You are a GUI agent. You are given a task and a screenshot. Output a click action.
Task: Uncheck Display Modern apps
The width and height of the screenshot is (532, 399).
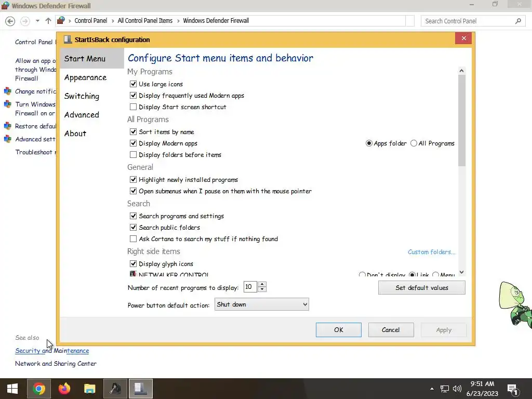click(x=133, y=143)
